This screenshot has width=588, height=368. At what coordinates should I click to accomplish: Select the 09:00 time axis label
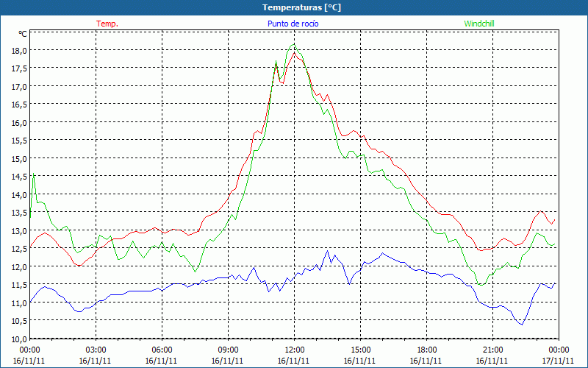pos(228,350)
